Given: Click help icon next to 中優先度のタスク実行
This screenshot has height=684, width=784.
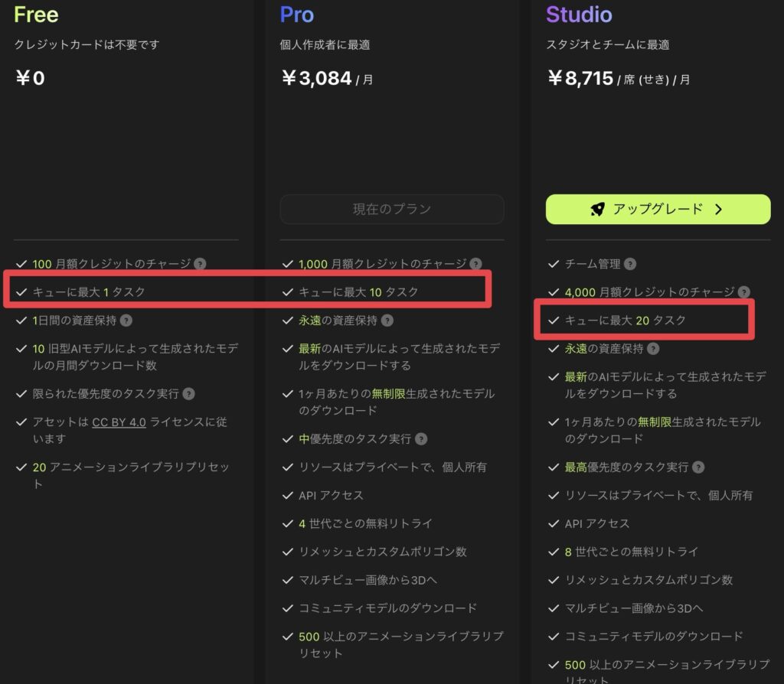Looking at the screenshot, I should coord(422,438).
